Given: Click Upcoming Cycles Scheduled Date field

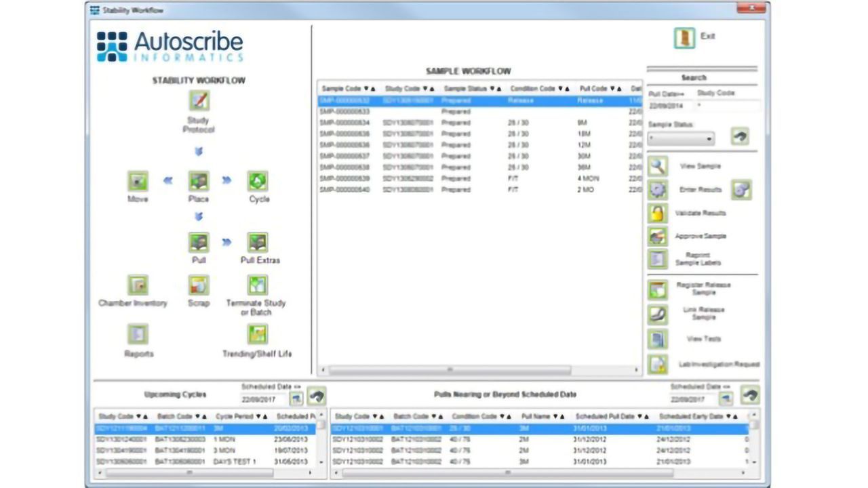Looking at the screenshot, I should (264, 399).
